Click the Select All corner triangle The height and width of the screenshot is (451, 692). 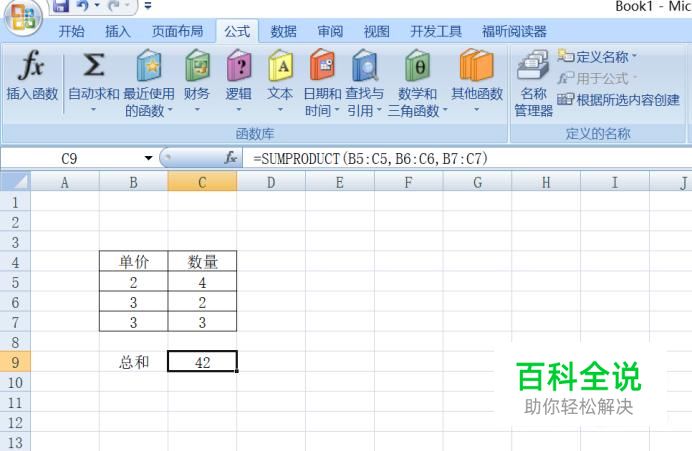15,182
